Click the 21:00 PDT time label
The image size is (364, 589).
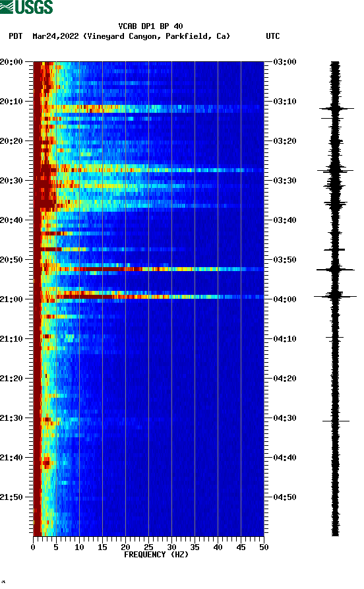[11, 299]
